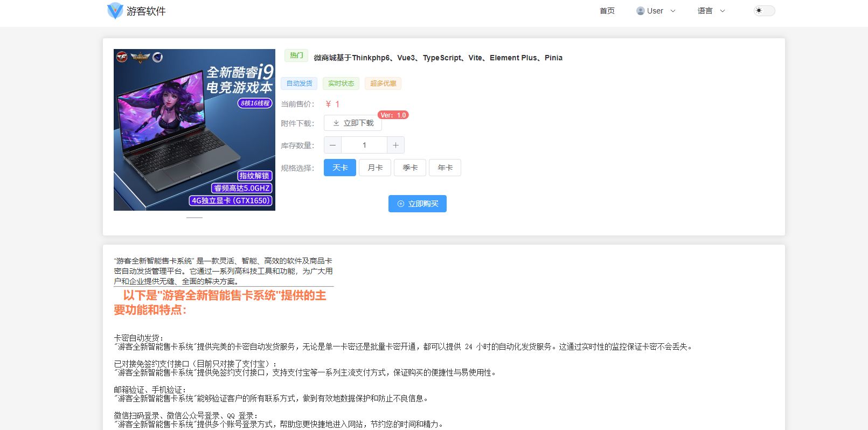Click the gaming laptop product image
Image resolution: width=868 pixels, height=430 pixels.
tap(195, 130)
